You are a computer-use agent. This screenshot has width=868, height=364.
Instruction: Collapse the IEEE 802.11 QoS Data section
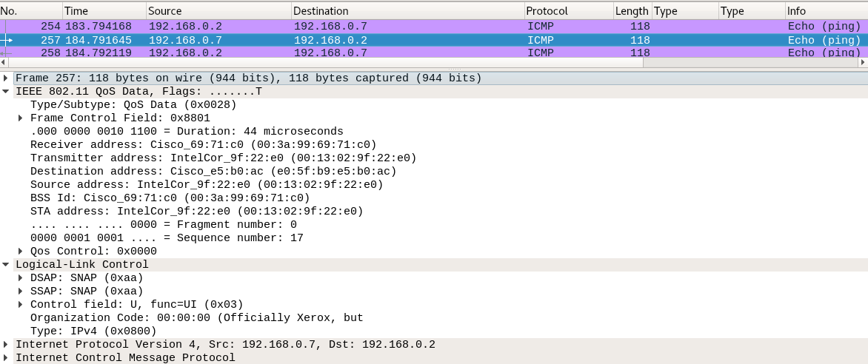point(5,91)
